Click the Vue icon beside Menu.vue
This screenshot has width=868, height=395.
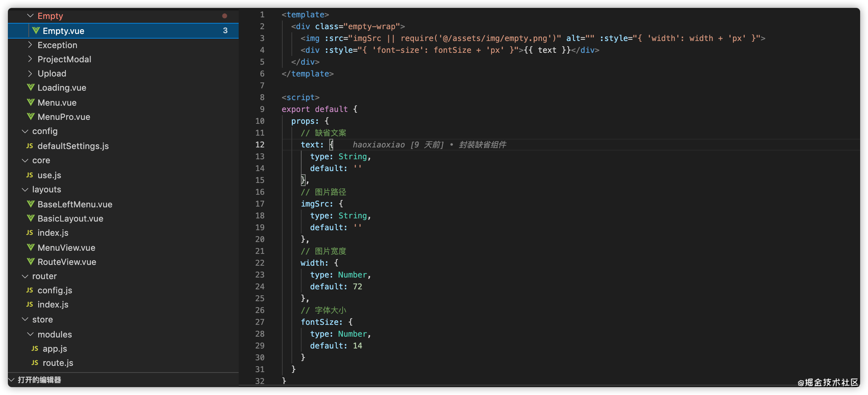[31, 102]
